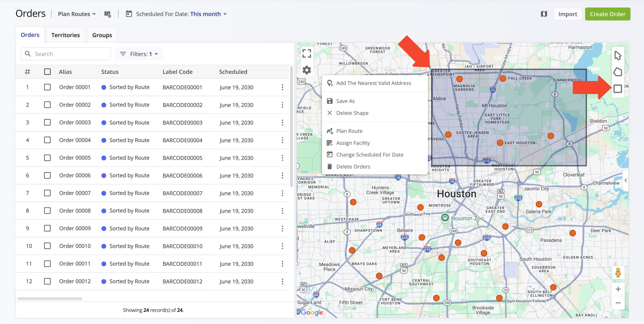Click the calendar icon next to Scheduled For Date
This screenshot has height=324, width=644.
coord(129,14)
